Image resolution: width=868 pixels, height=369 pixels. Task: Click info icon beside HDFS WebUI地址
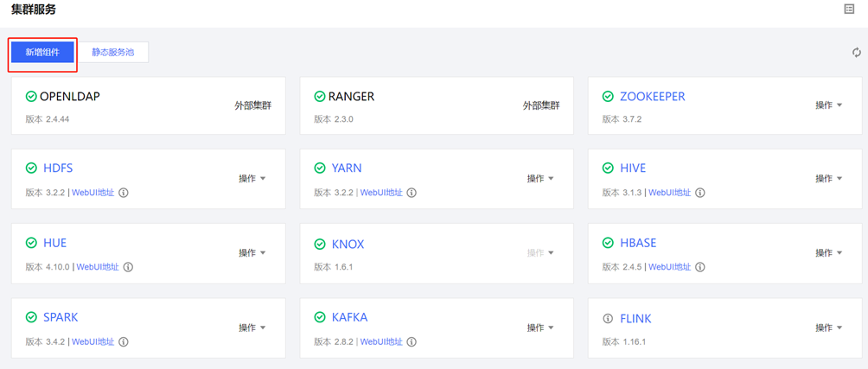click(x=124, y=193)
